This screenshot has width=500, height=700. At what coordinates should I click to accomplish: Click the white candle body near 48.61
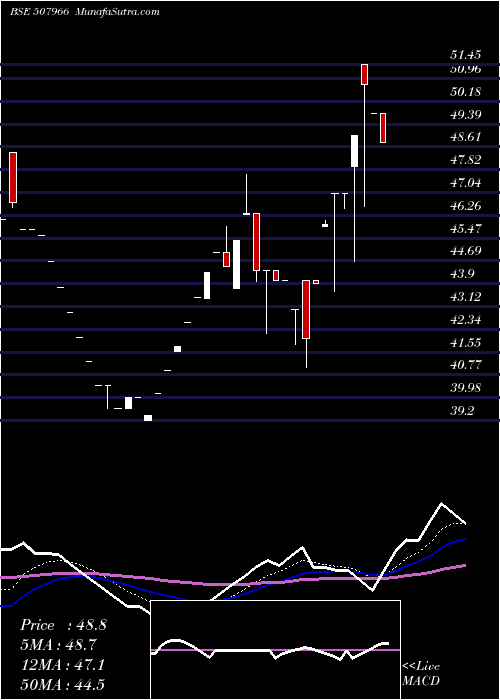point(354,151)
